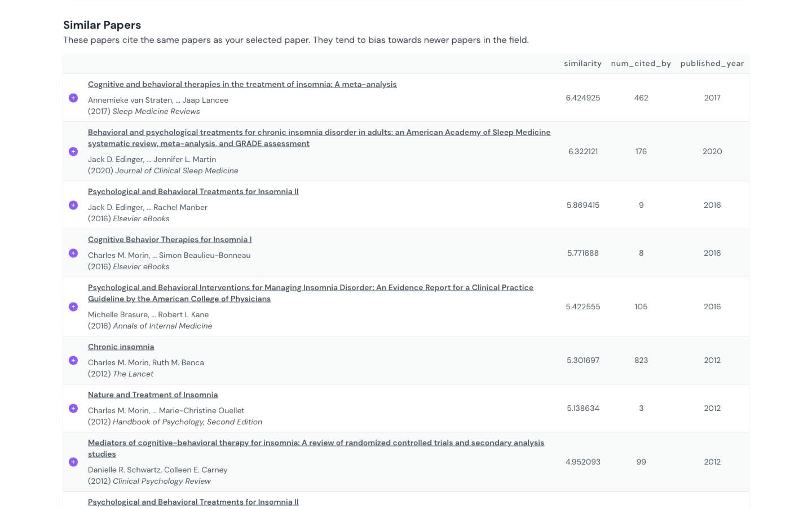
Task: Click the plus icon beside the 2017 insomnia meta-analysis paper
Action: (x=73, y=98)
